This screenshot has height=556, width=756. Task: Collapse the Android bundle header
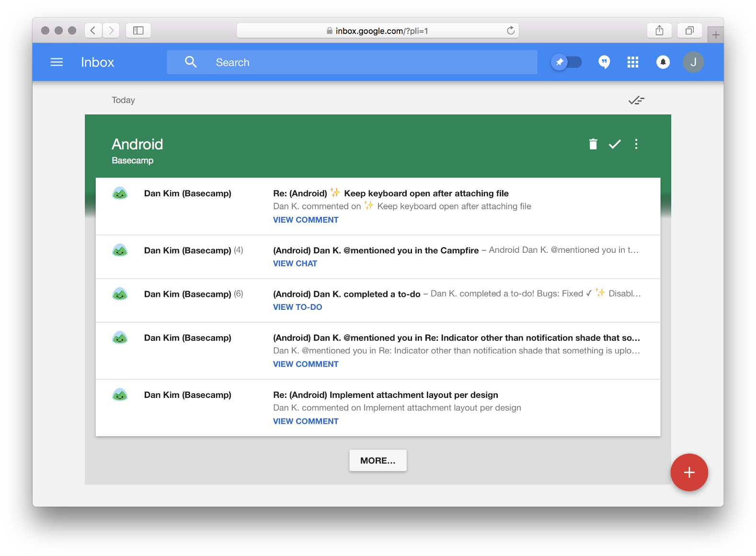coord(335,146)
